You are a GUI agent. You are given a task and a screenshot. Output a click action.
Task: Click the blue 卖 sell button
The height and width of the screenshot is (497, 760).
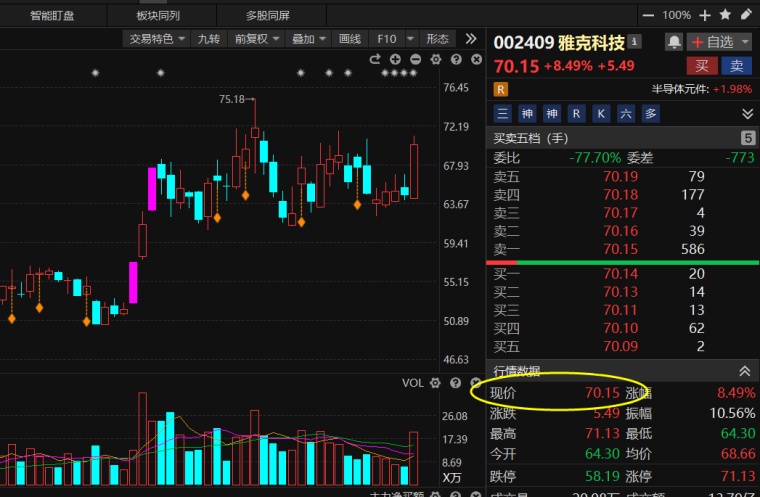coord(737,66)
